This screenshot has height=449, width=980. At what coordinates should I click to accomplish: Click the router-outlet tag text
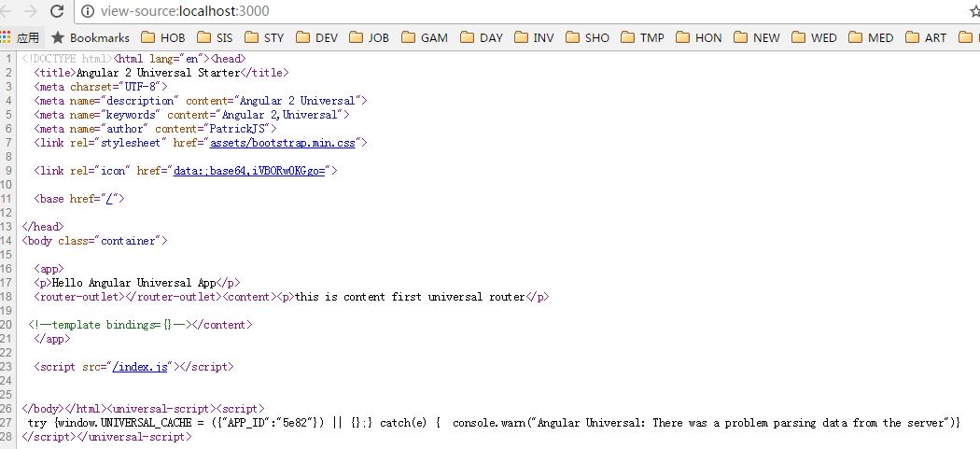tap(128, 297)
